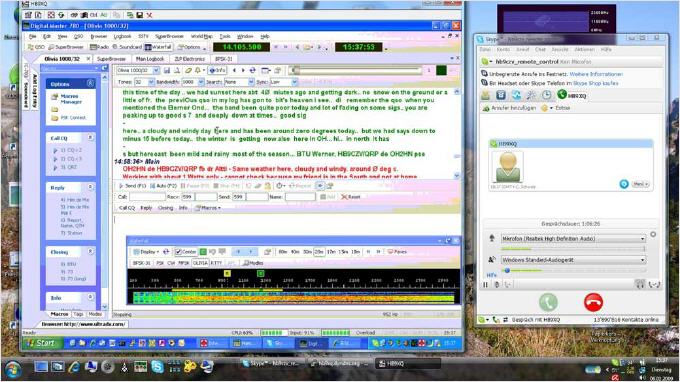Pause the Skype call with pause icon
Screen dimensions: 680x382
point(485,284)
